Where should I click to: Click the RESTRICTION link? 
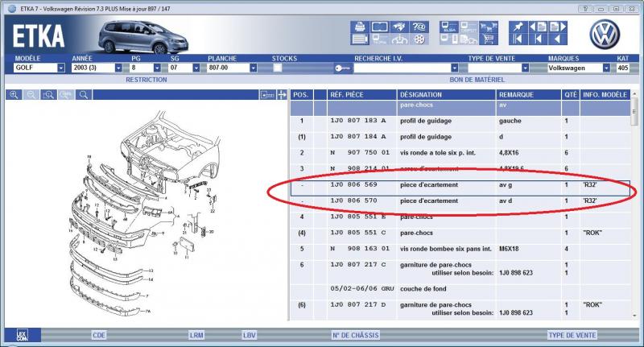(x=147, y=80)
